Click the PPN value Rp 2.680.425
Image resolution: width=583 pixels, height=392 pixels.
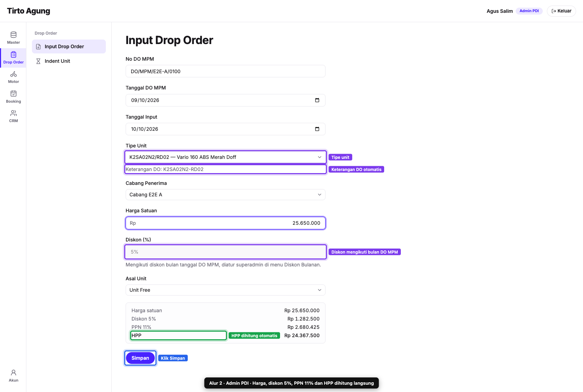(303, 327)
